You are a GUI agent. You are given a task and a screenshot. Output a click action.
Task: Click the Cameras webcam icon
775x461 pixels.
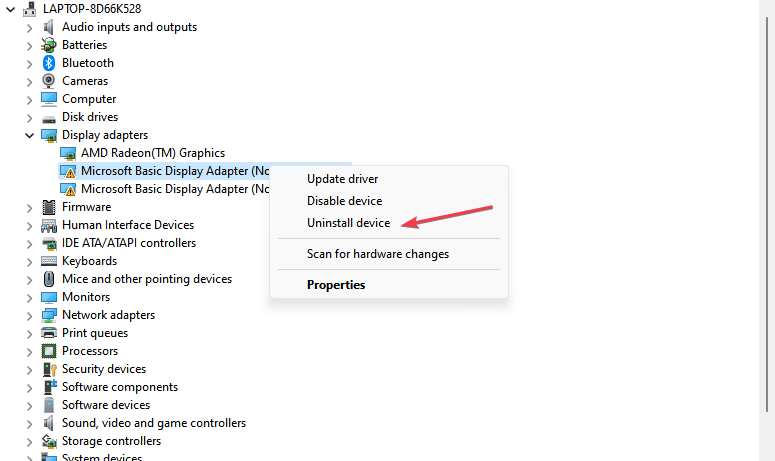point(48,81)
